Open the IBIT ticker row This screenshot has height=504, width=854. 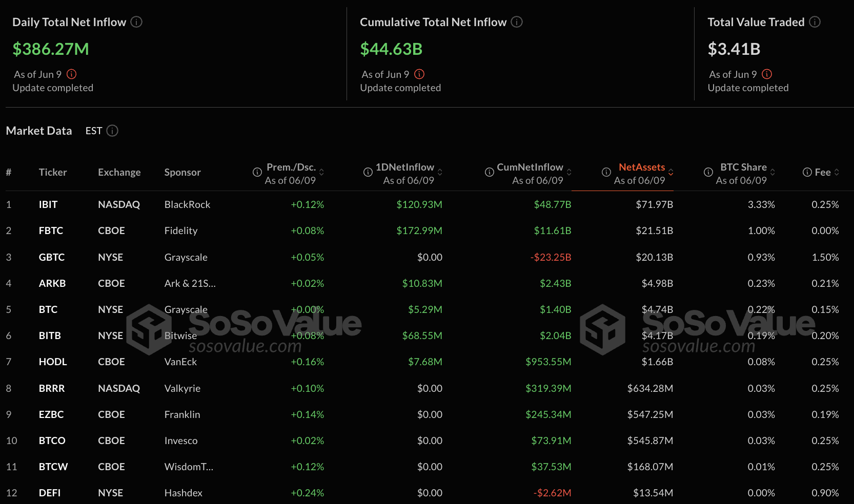[x=48, y=204]
